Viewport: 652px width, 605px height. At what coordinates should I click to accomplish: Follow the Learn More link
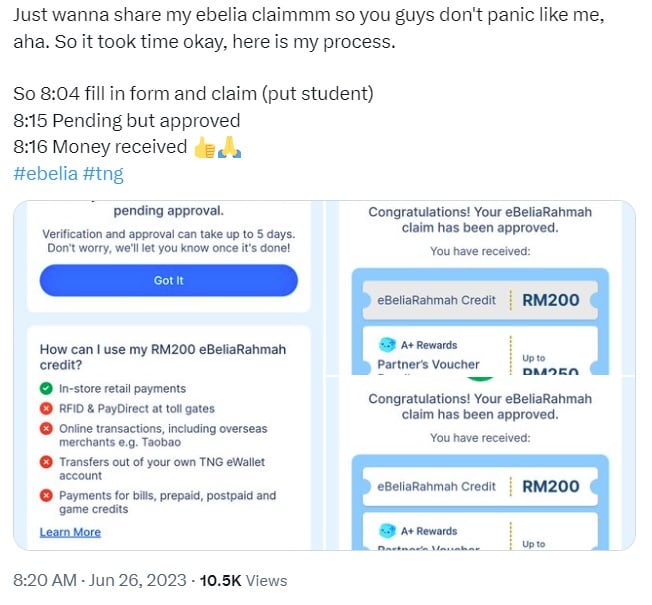70,532
